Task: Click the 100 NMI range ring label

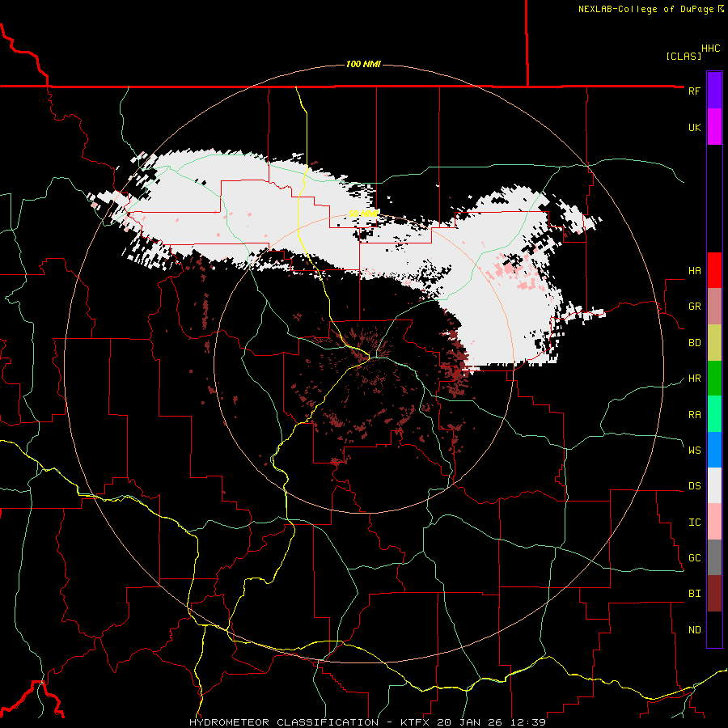Action: [363, 64]
